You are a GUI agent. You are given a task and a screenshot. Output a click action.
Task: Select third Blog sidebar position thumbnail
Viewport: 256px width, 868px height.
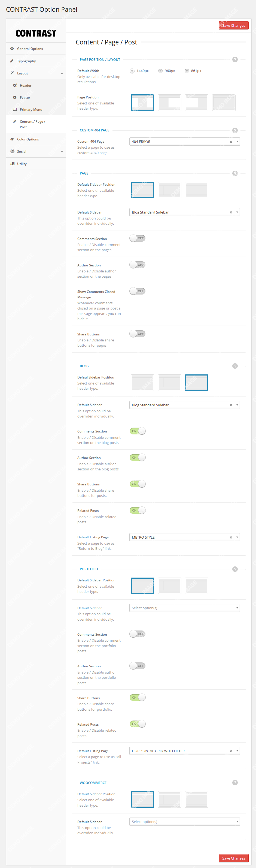coord(196,383)
